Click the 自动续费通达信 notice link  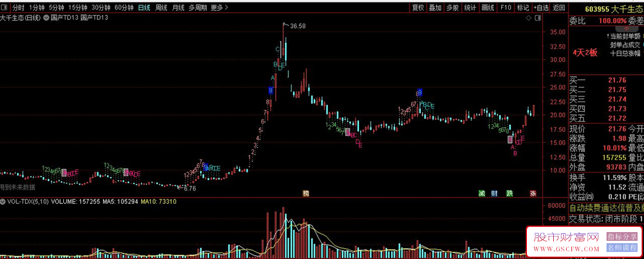[x=606, y=207]
